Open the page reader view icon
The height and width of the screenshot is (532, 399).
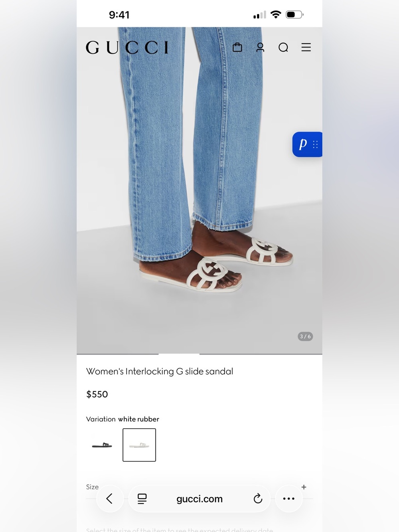point(142,498)
